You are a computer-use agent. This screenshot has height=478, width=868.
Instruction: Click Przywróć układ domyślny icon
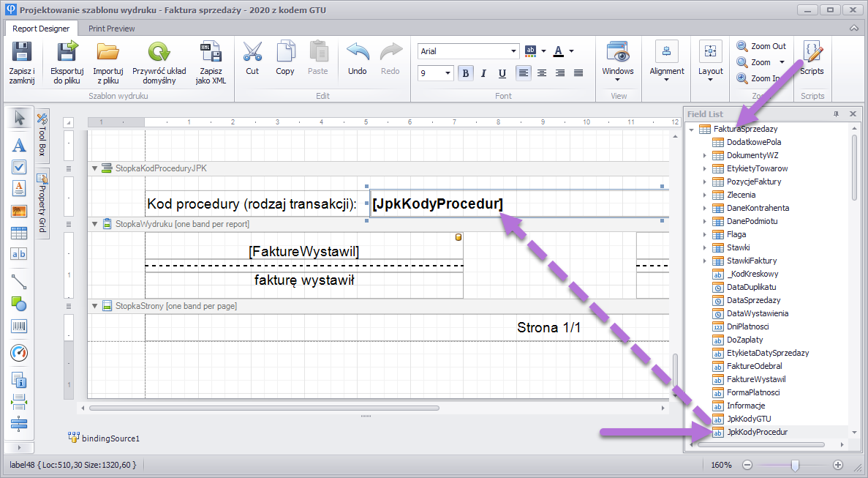click(x=159, y=53)
